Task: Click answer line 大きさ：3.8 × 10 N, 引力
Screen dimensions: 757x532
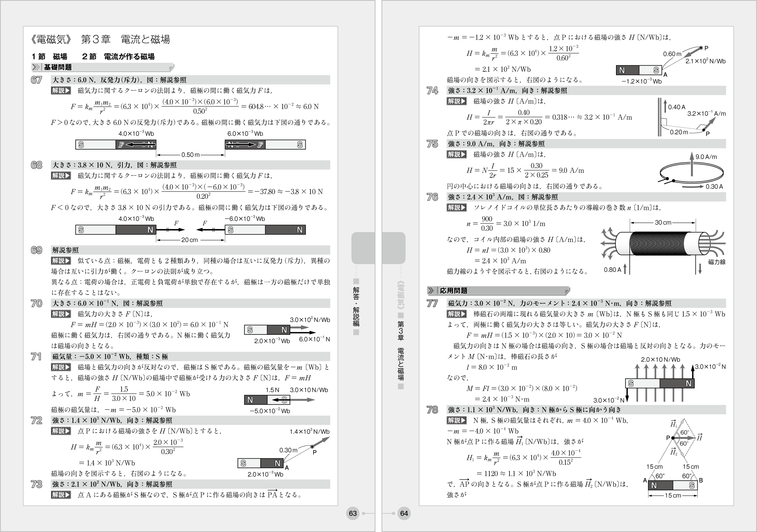Action: click(190, 165)
